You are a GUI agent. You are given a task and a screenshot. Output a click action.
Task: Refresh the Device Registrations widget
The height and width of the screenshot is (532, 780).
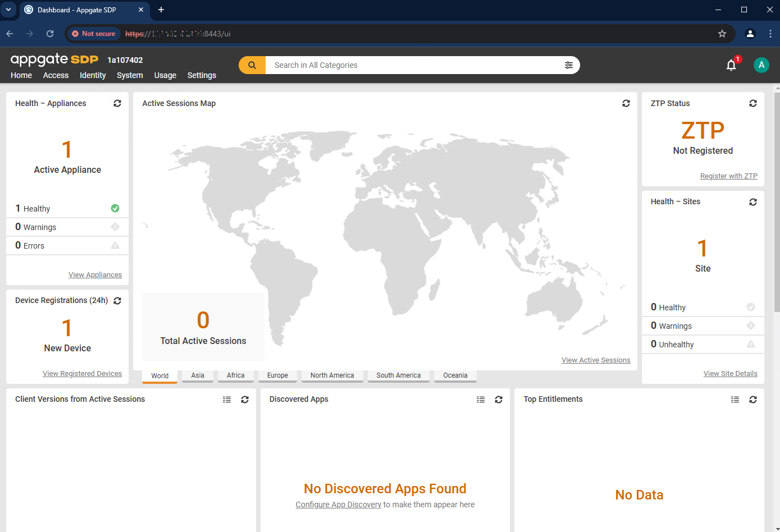(117, 301)
